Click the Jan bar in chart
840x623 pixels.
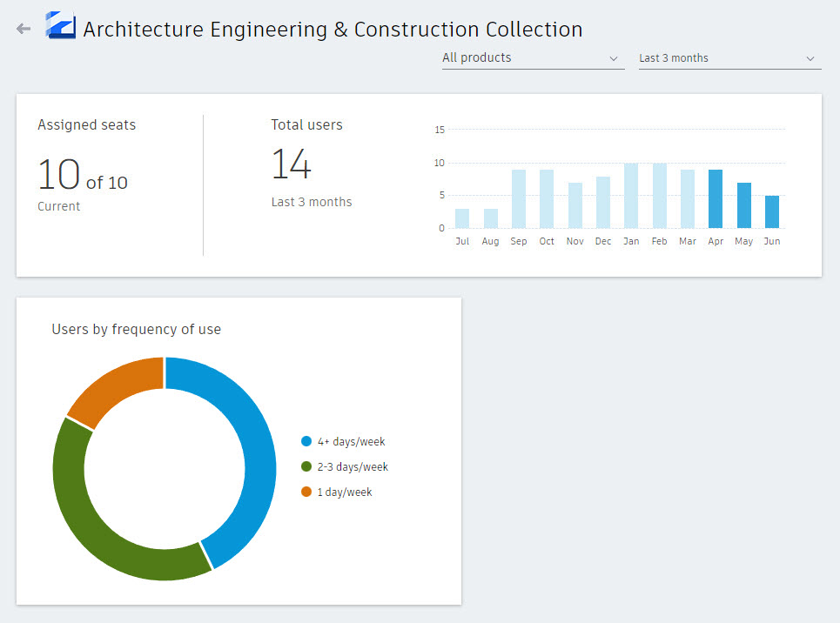tap(631, 196)
